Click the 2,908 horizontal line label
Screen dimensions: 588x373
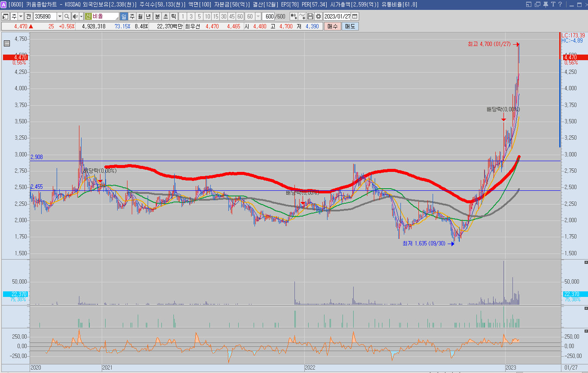click(36, 157)
